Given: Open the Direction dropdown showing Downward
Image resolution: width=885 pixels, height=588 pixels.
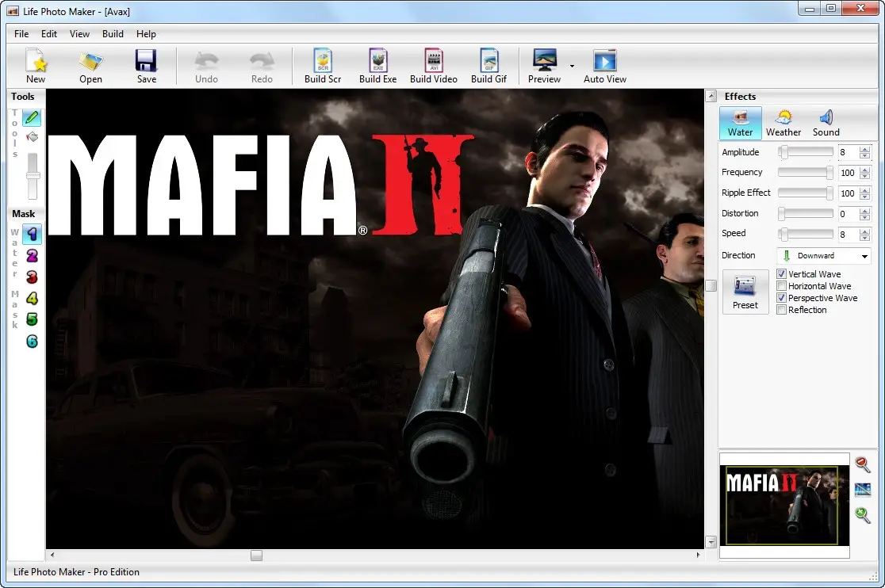Looking at the screenshot, I should tap(824, 256).
